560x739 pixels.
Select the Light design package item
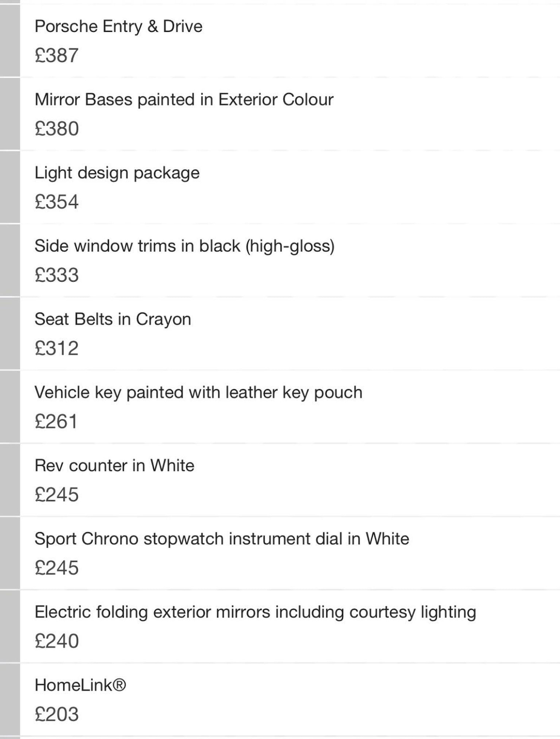(117, 173)
